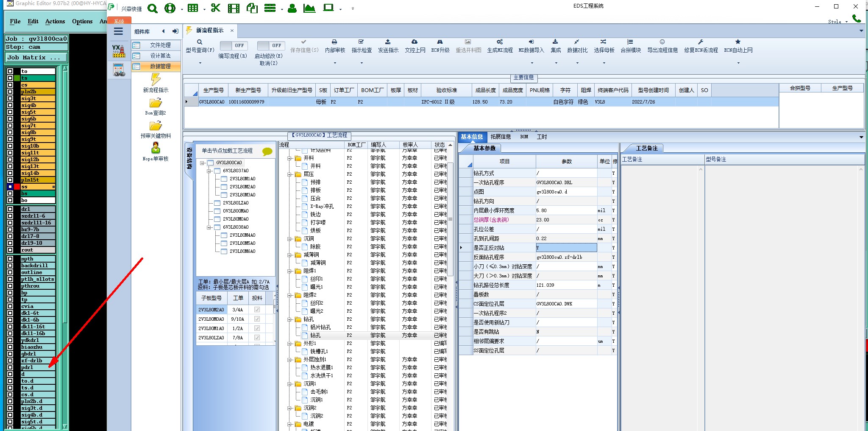Switch to the 工时 tab
Image resolution: width=868 pixels, height=431 pixels.
pos(542,137)
